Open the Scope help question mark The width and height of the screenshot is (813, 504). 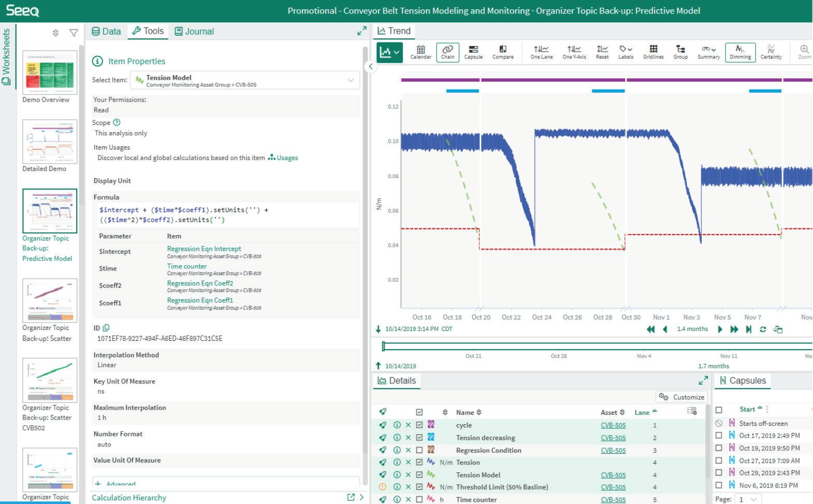click(x=117, y=123)
